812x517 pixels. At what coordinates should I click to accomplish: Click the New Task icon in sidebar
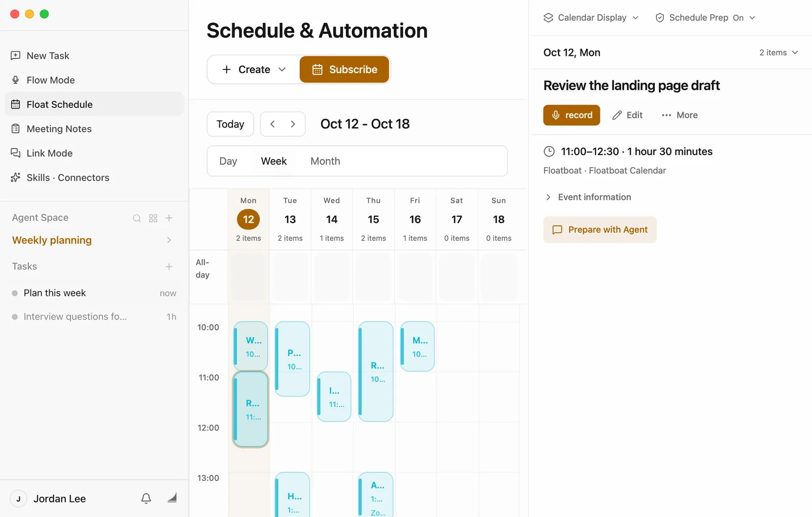click(x=16, y=56)
